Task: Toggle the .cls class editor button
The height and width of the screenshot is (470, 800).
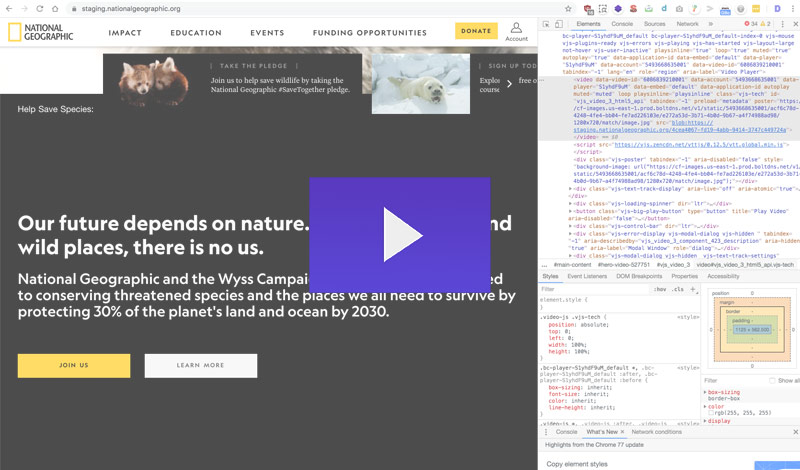Action: 678,289
